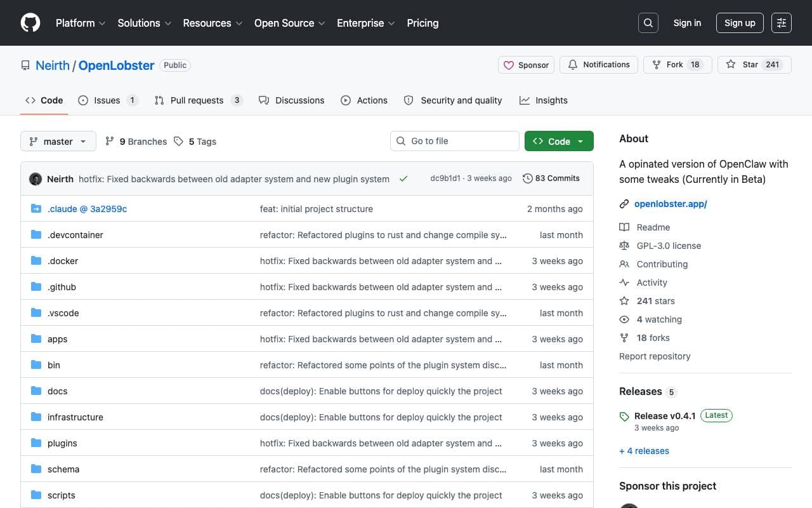The image size is (812, 508).
Task: Open the Pull requests tab
Action: click(x=199, y=100)
